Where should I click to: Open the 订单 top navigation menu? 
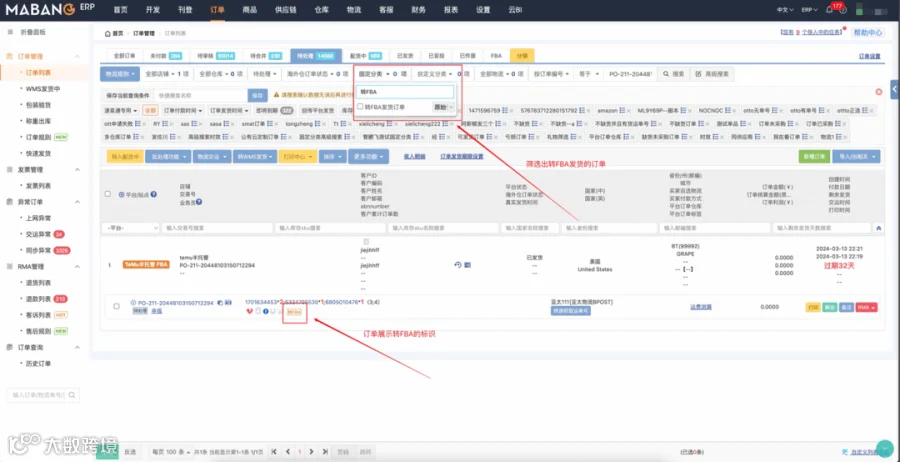[218, 10]
